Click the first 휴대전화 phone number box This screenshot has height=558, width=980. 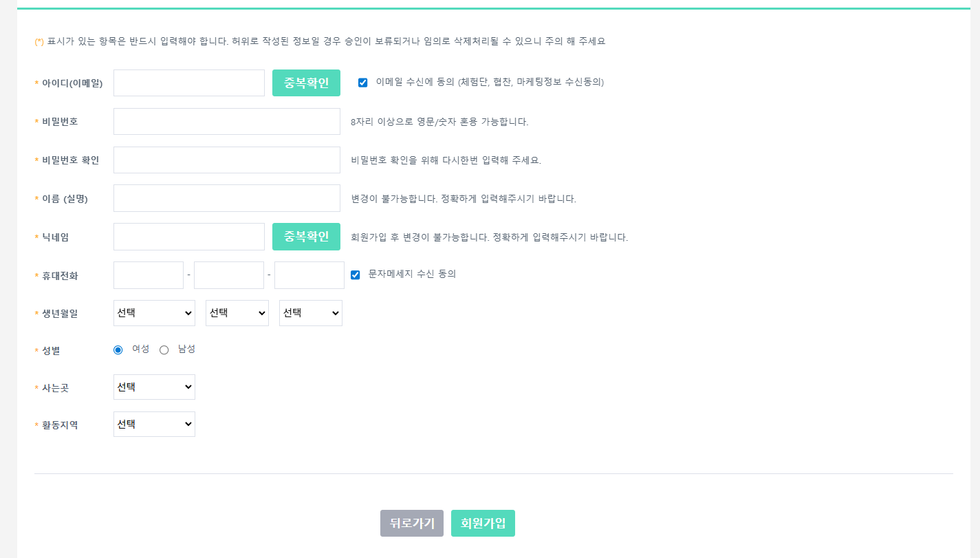click(x=148, y=275)
